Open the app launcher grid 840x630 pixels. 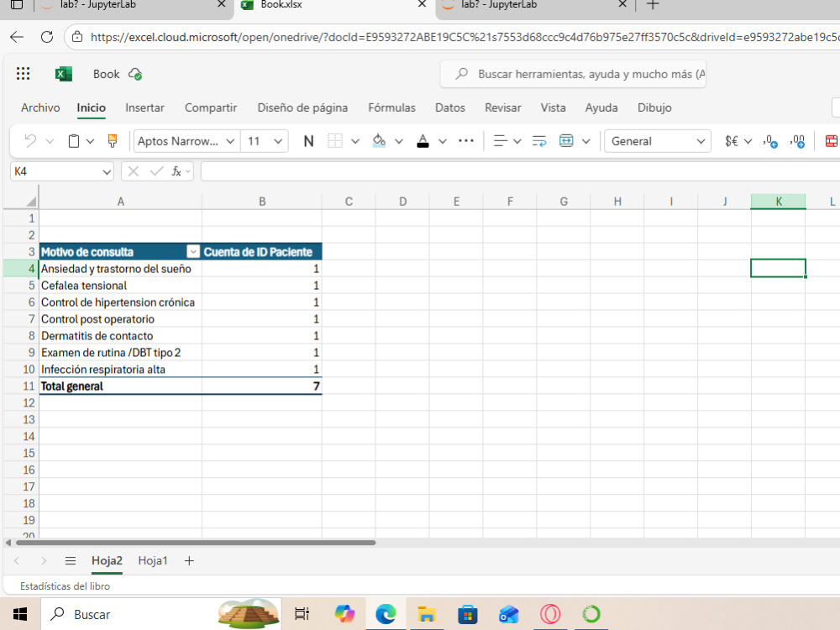point(23,74)
